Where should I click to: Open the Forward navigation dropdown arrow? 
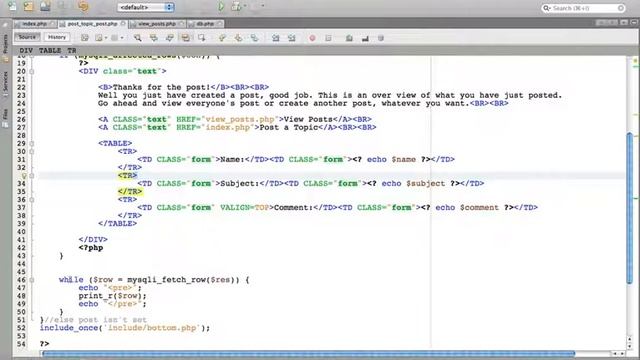[x=122, y=38]
